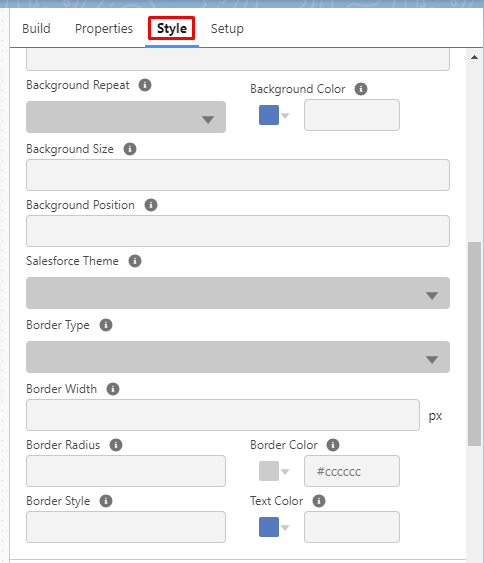Click the Border Width input field
The image size is (484, 563).
(x=223, y=415)
